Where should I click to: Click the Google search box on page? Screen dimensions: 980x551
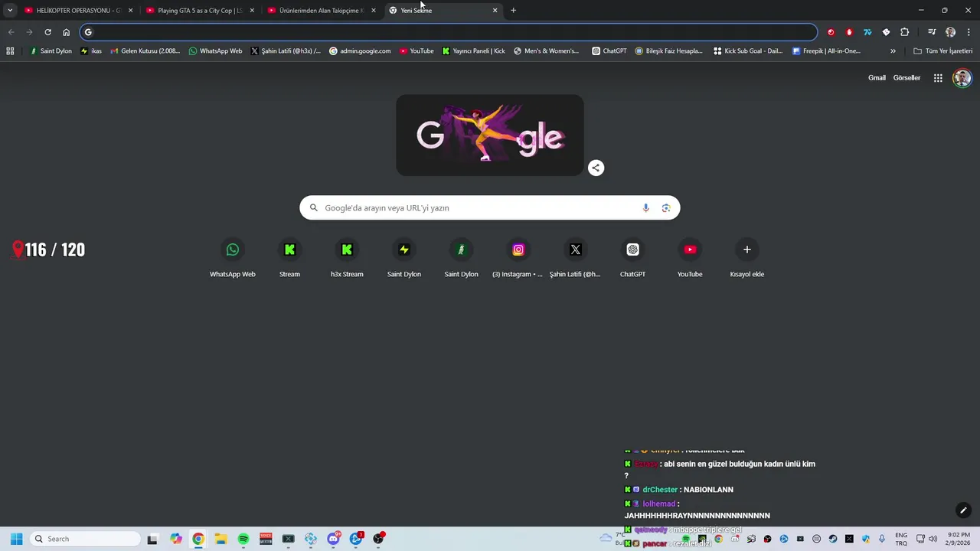pyautogui.click(x=490, y=208)
